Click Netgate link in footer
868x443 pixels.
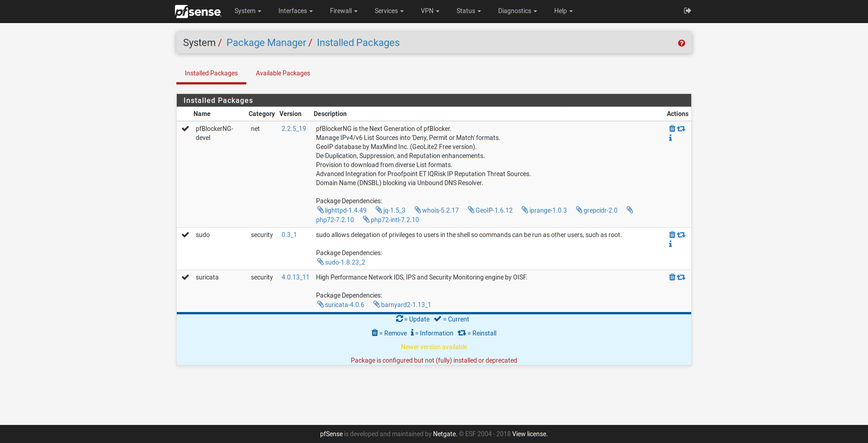tap(445, 434)
